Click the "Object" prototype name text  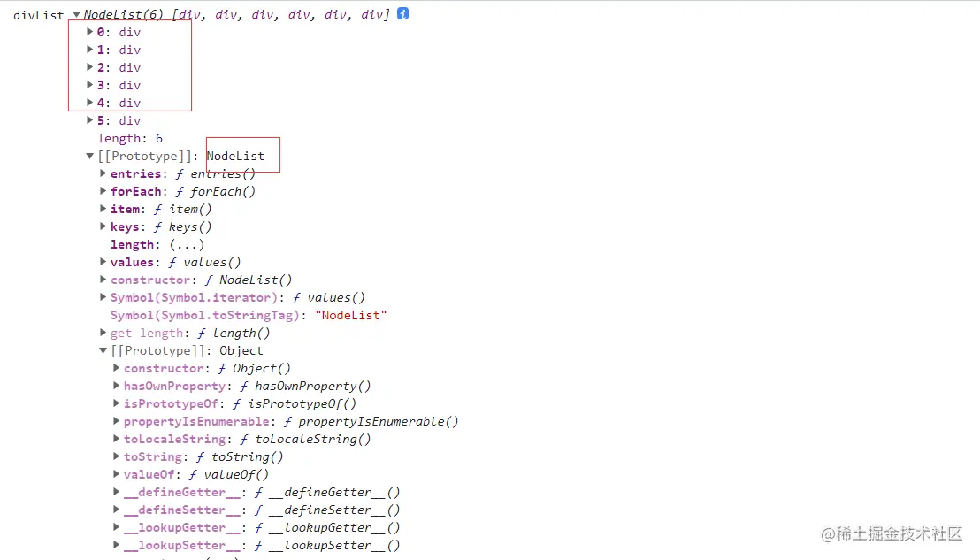click(241, 350)
